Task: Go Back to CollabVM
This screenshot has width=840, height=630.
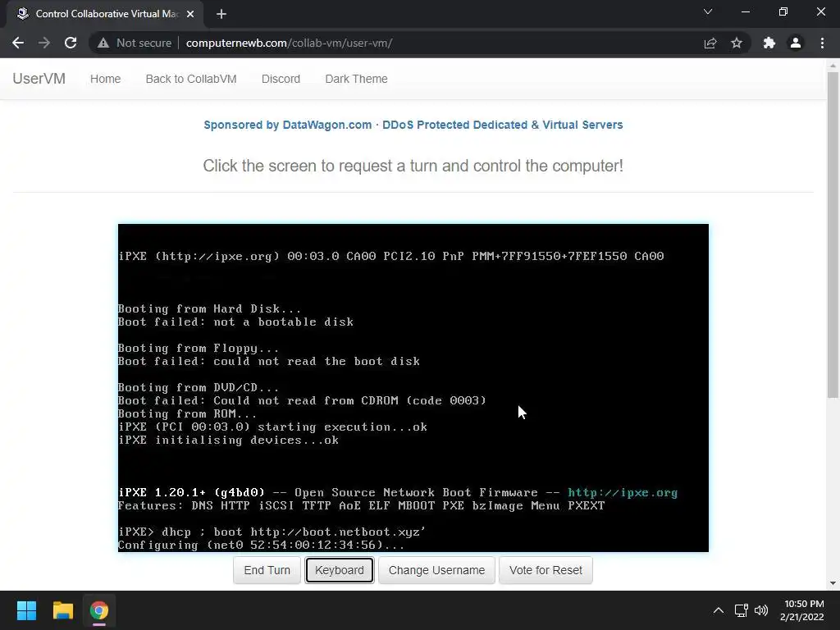Action: click(x=191, y=79)
